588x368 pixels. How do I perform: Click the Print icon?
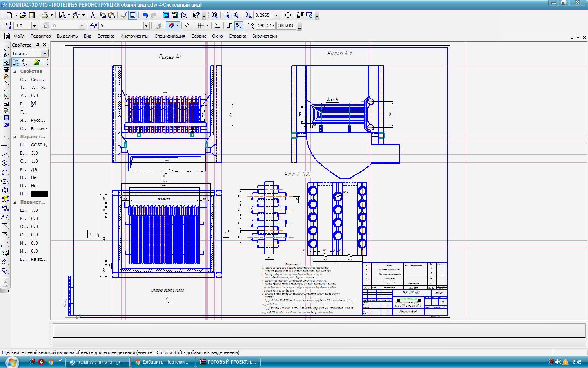[45, 15]
